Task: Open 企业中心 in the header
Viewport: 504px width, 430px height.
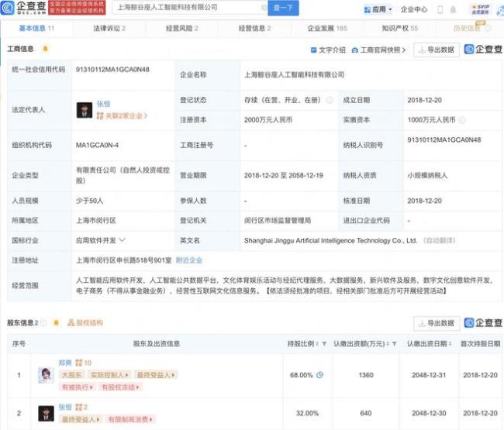Action: point(414,9)
